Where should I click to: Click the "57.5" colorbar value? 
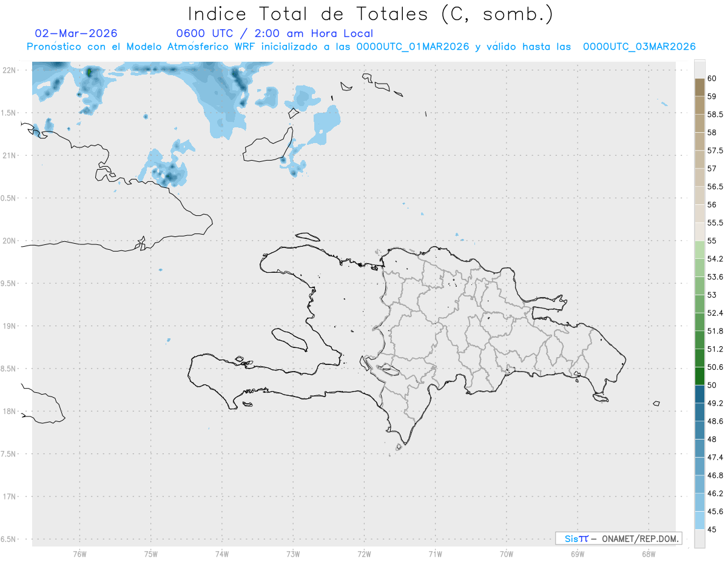(x=715, y=150)
